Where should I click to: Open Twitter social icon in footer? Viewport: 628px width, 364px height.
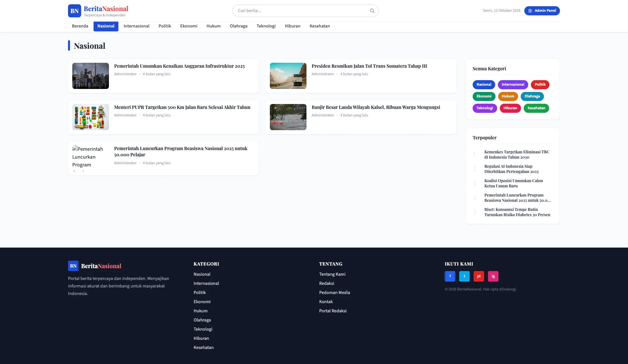464,276
